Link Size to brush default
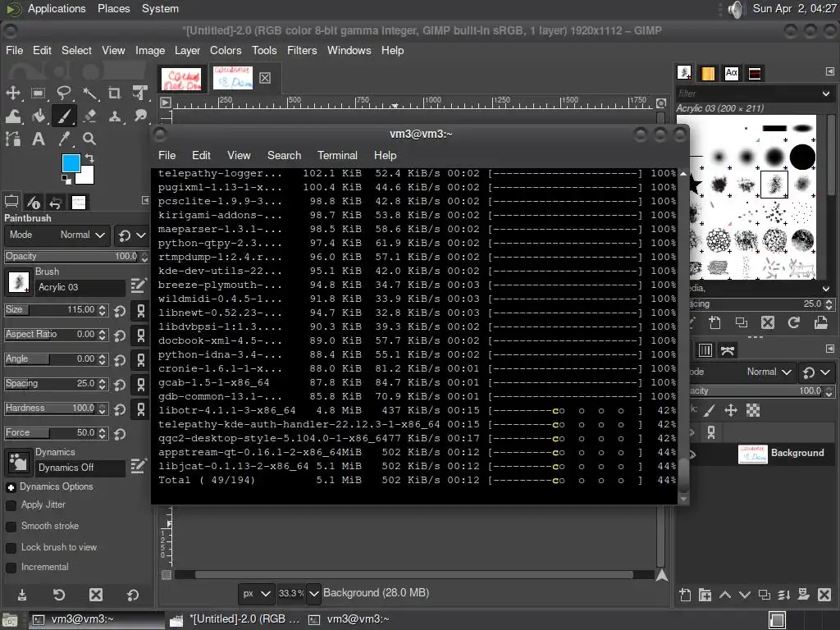 (x=141, y=311)
